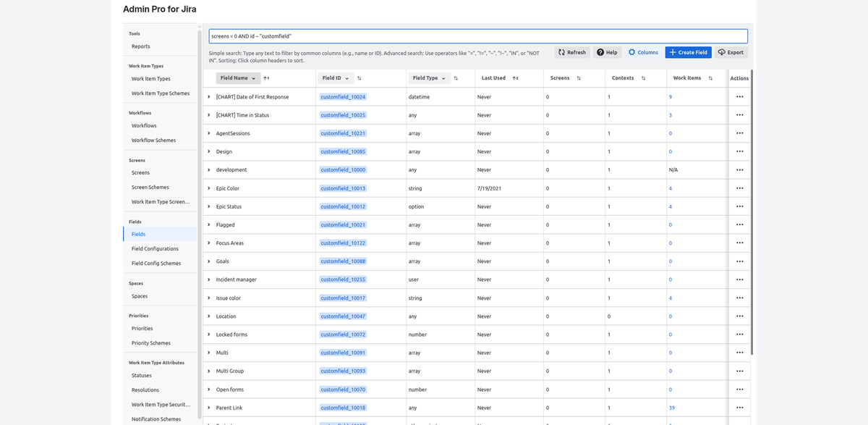Click customfield_10255 field ID
The width and height of the screenshot is (868, 425).
(x=344, y=279)
